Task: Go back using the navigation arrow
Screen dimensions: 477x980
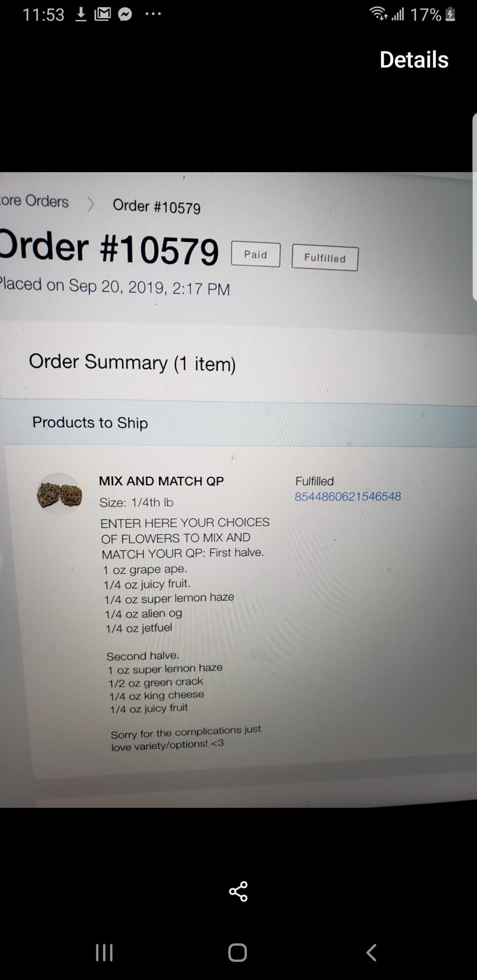Action: pos(371,952)
